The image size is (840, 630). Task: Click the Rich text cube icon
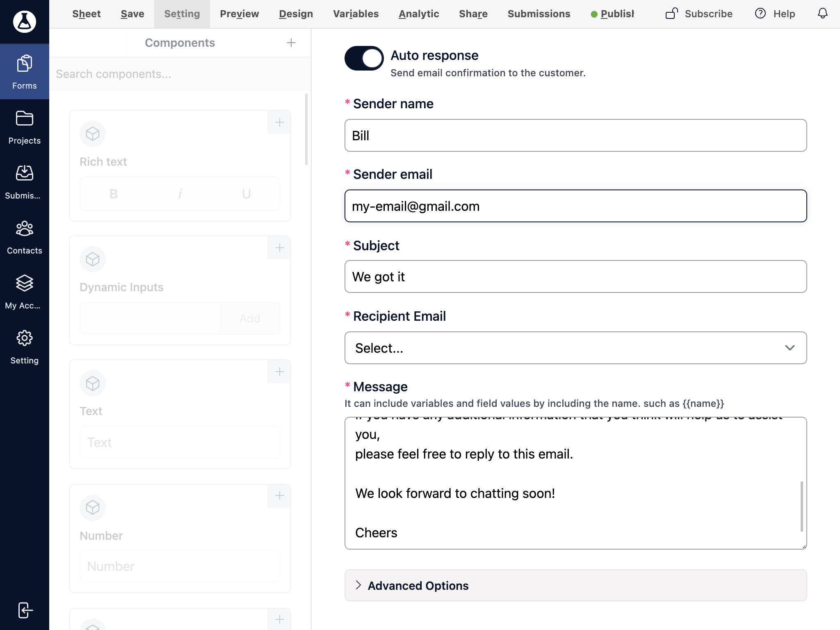click(x=93, y=134)
